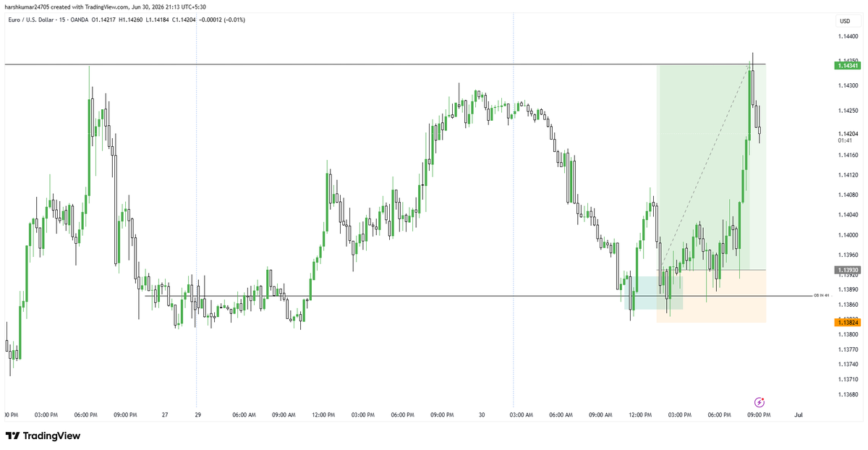Click the '30' date label on time axis

480,415
